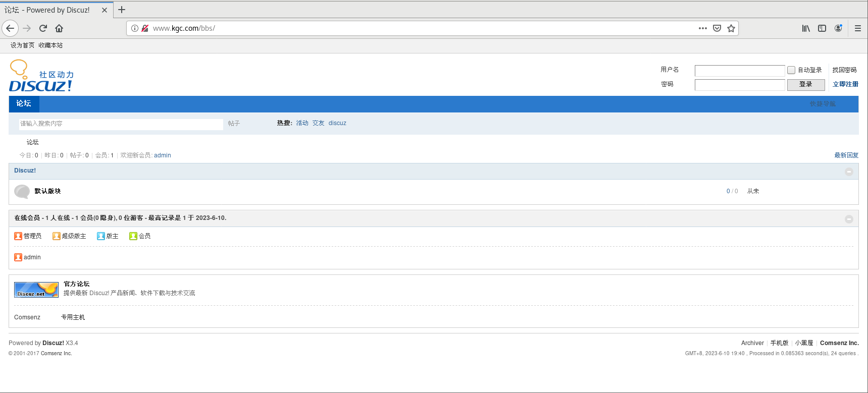Open the Library icon in toolbar

tap(806, 28)
